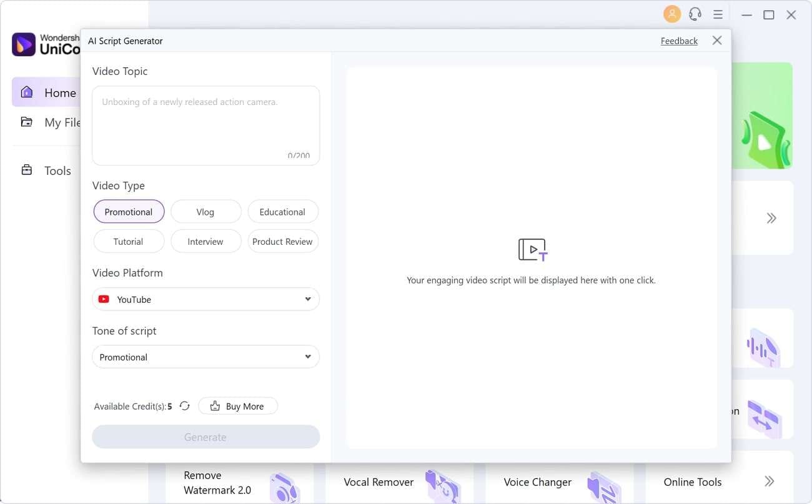This screenshot has height=504, width=812.
Task: Go to the Home sidebar item
Action: pos(47,92)
